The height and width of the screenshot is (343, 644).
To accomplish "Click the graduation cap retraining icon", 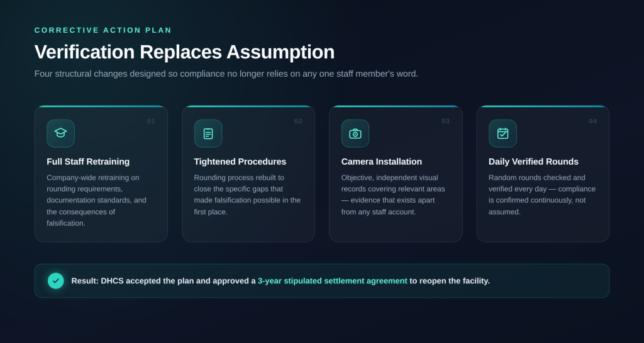I will click(x=60, y=133).
